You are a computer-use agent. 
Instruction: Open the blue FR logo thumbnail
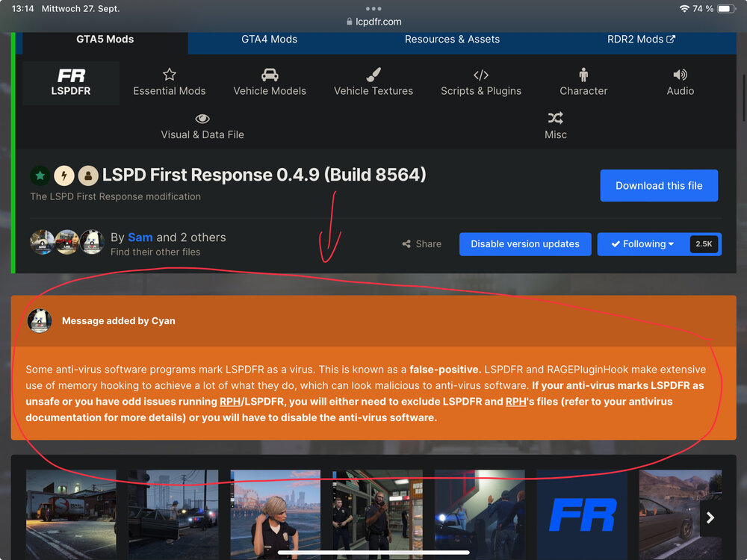tap(582, 514)
